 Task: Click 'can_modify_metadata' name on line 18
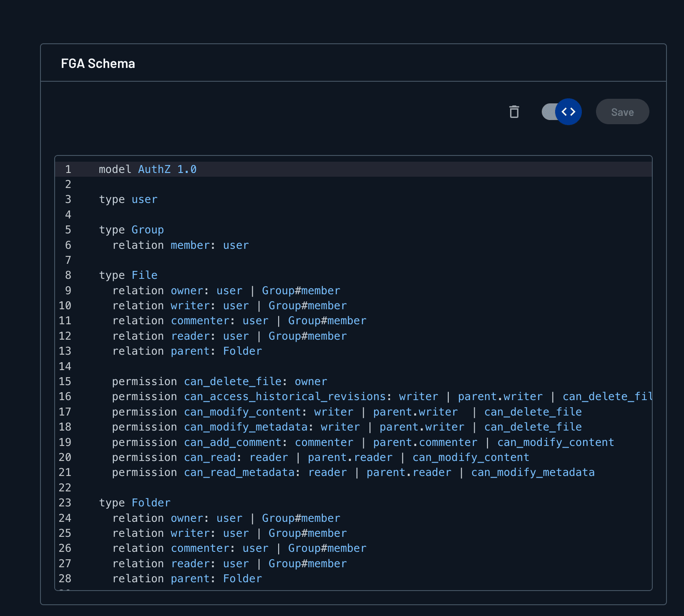[246, 427]
